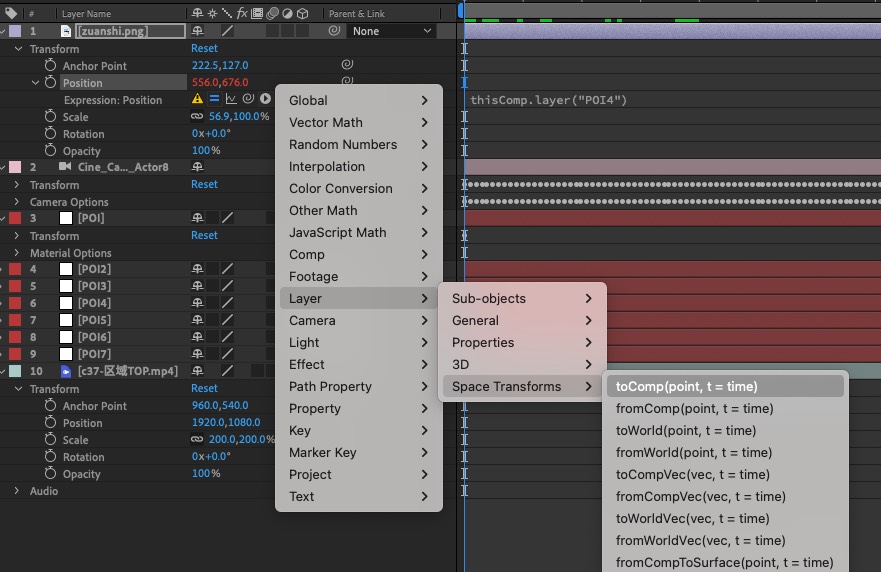Image resolution: width=881 pixels, height=572 pixels.
Task: Reset the Transform of c37 layer
Action: (x=204, y=388)
